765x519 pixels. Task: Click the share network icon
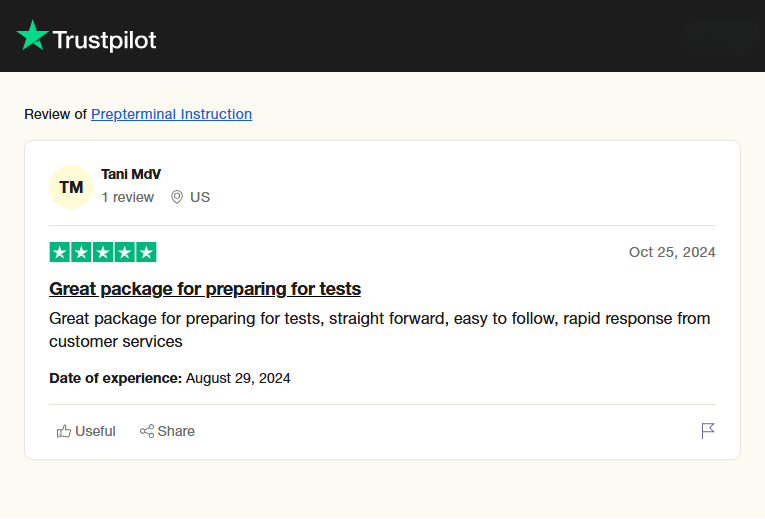(147, 431)
